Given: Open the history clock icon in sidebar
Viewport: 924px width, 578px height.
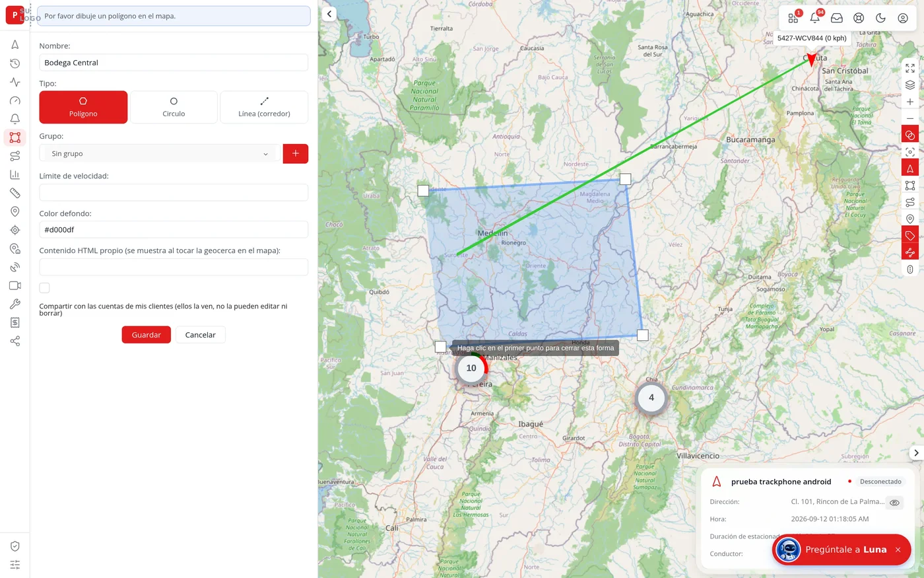Looking at the screenshot, I should (15, 63).
